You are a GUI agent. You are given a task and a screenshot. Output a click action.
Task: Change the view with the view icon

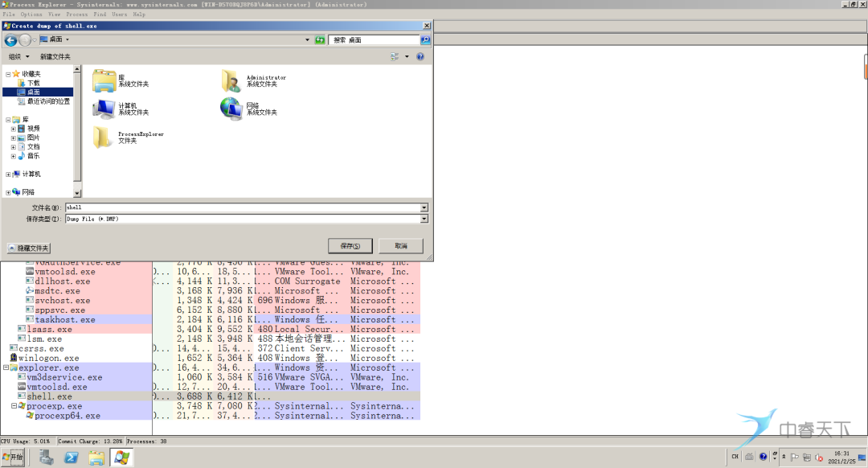pos(394,56)
